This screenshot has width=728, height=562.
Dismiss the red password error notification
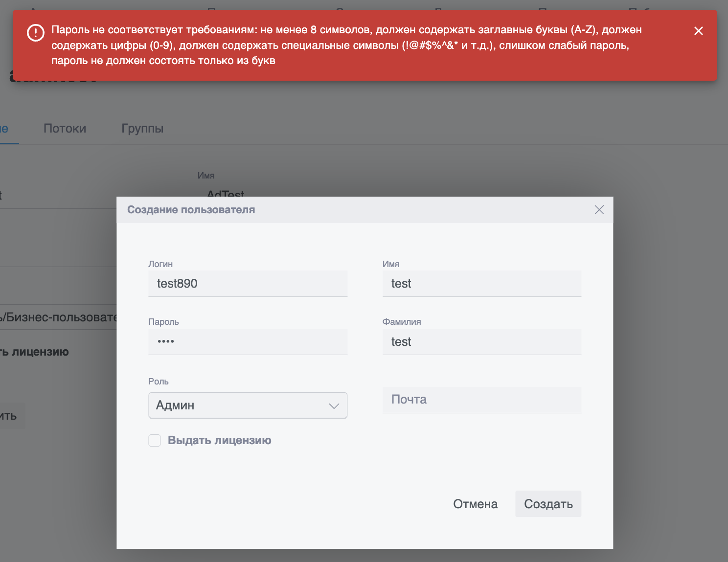coord(698,31)
